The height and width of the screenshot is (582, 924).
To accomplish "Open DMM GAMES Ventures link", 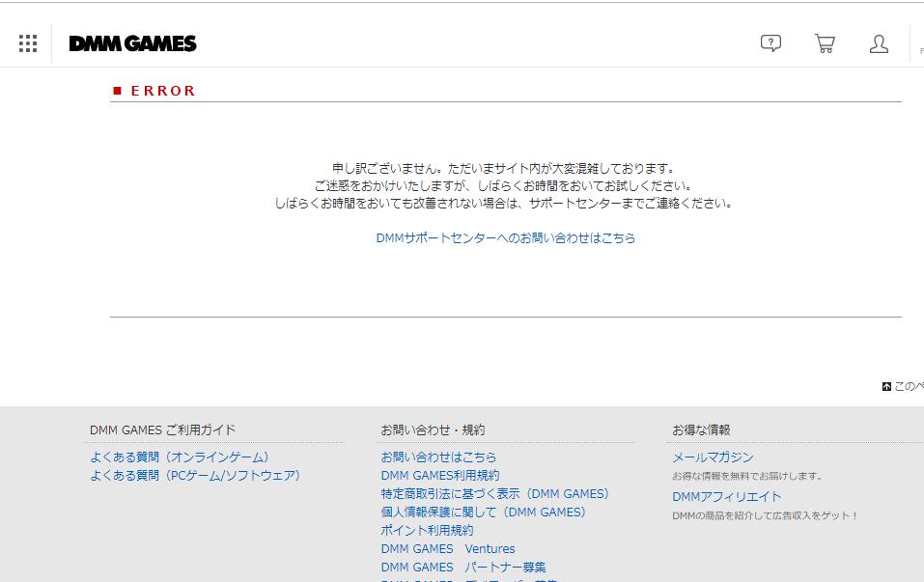I will [448, 548].
